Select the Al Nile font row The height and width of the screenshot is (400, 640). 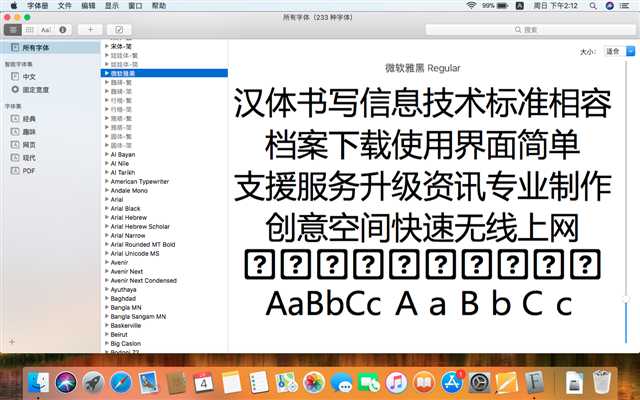click(x=164, y=163)
